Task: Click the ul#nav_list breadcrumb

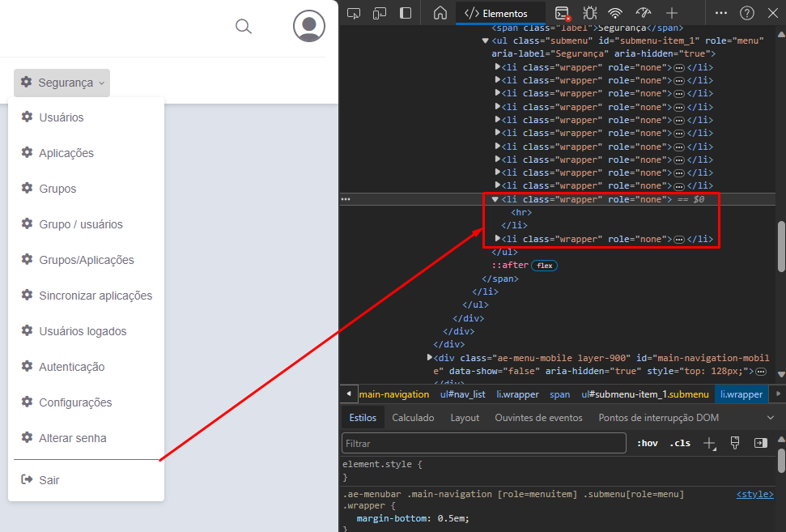Action: [463, 394]
